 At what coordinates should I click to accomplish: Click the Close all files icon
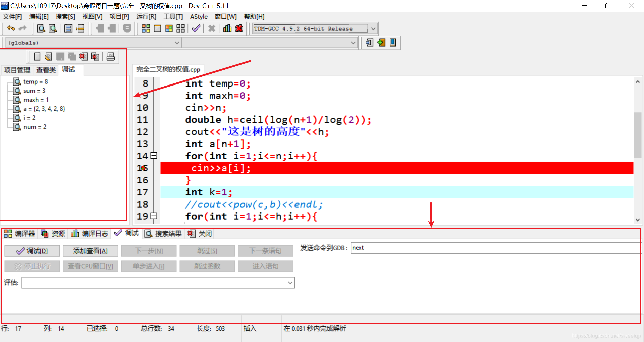tap(95, 57)
